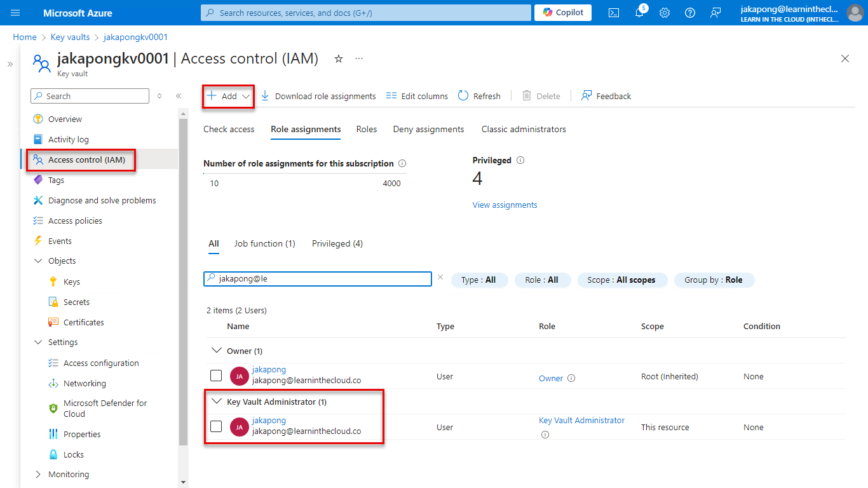The image size is (868, 488).
Task: Switch to the Role assignments tab
Action: [306, 129]
